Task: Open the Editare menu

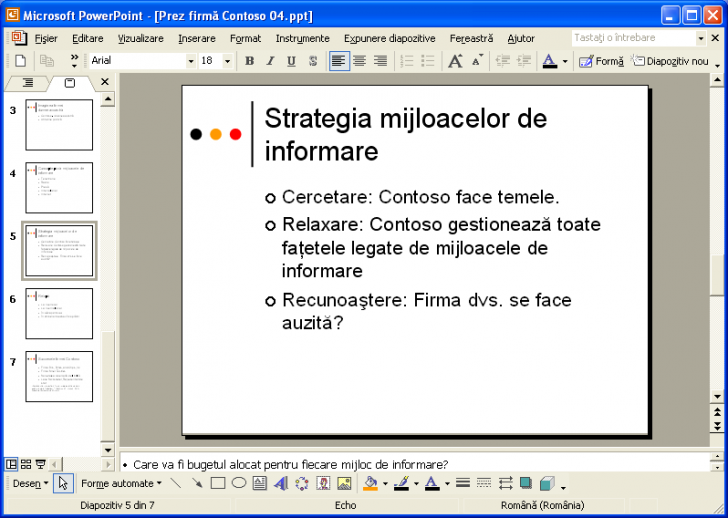Action: pos(88,39)
